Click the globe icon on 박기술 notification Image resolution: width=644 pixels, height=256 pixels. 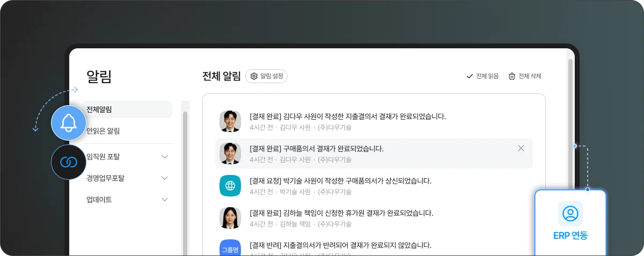230,186
